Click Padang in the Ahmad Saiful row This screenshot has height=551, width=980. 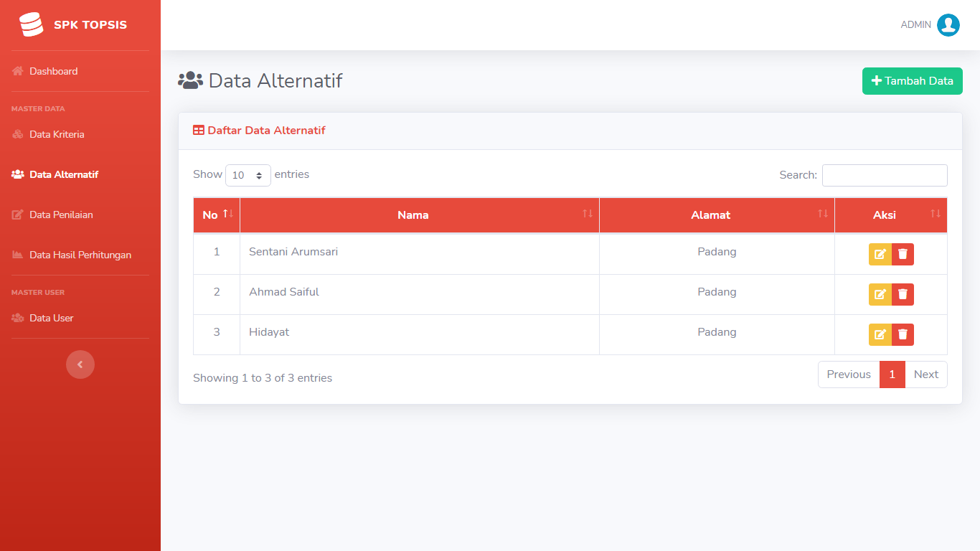[717, 292]
